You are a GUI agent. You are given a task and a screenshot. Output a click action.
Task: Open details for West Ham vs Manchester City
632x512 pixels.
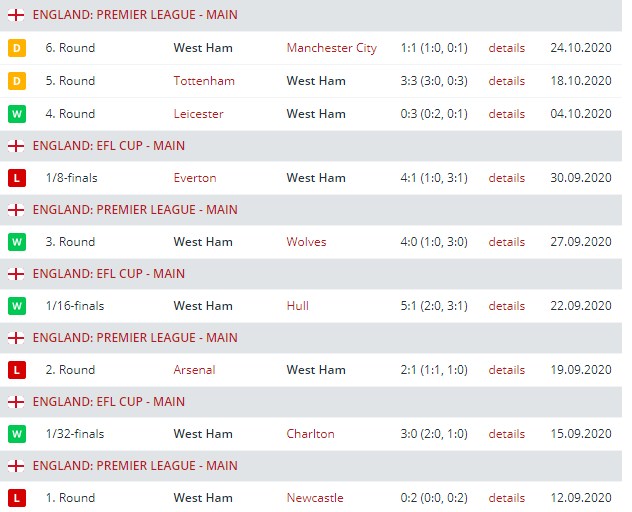(x=506, y=48)
